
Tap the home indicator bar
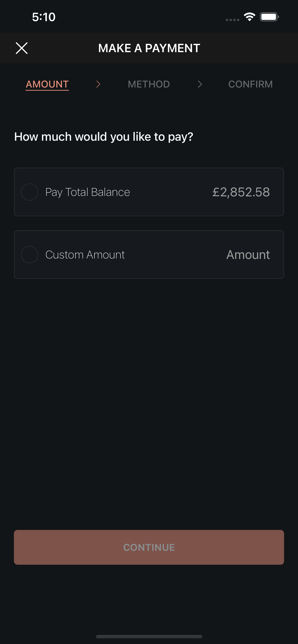click(149, 637)
